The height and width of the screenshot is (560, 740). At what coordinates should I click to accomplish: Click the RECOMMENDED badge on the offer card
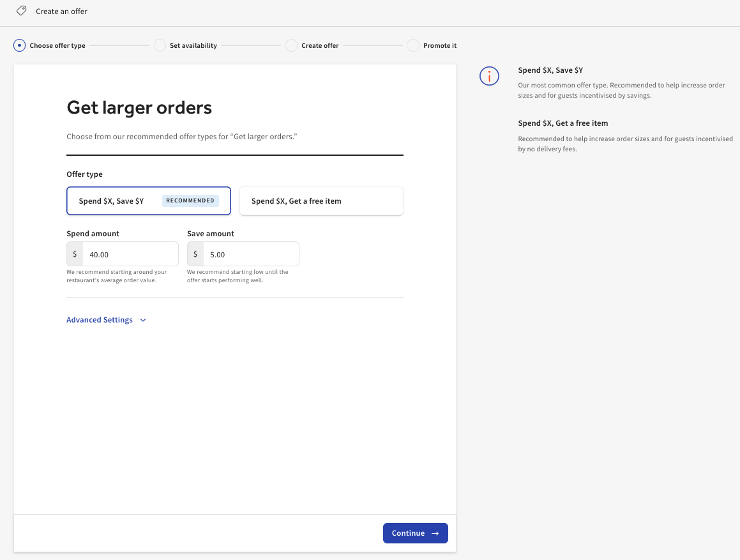pyautogui.click(x=190, y=200)
